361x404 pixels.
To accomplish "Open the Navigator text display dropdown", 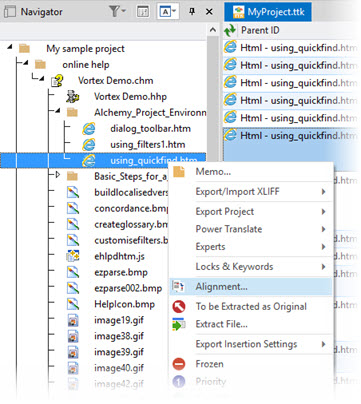I will coord(169,12).
